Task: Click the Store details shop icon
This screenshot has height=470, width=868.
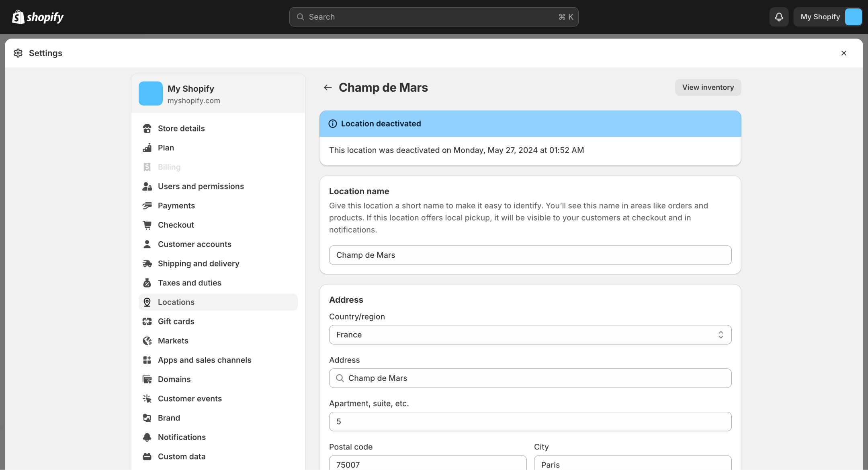Action: tap(147, 129)
